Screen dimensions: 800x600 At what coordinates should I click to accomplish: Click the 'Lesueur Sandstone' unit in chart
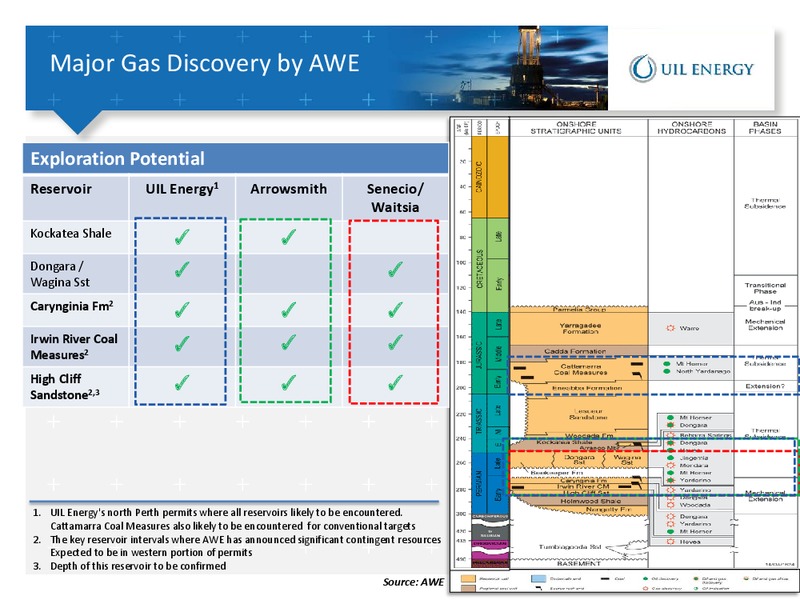click(588, 414)
